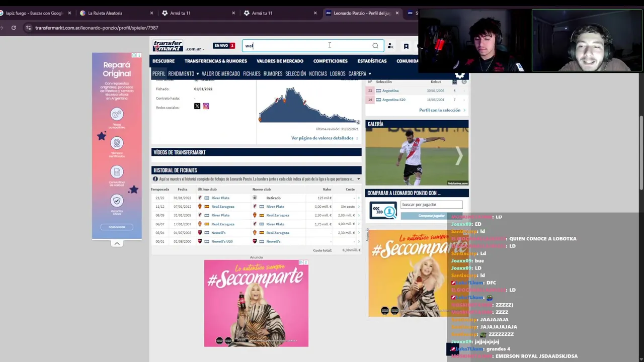
Task: Click arrow at end of 06/07 transfer row
Action: 359,224
